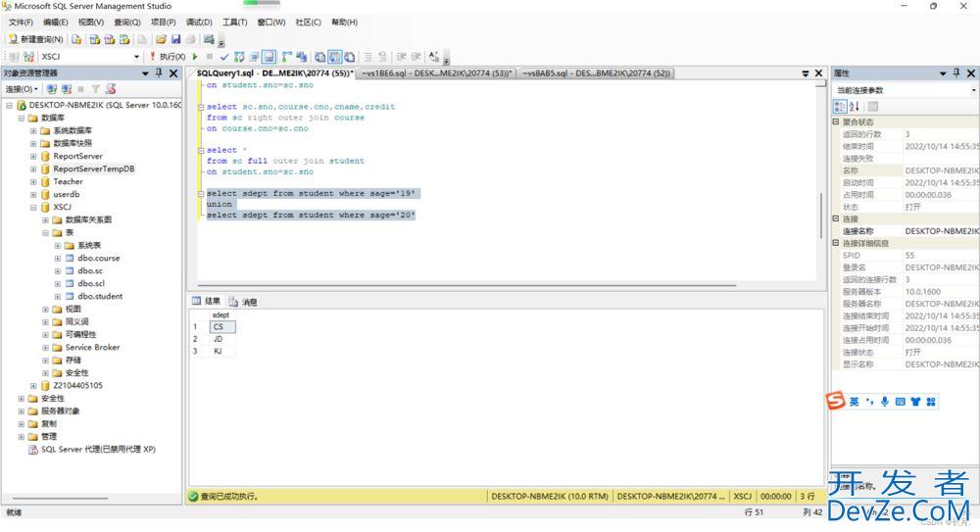Image resolution: width=980 pixels, height=532 pixels.
Task: Open the Properties panel window position arrow
Action: tap(943, 73)
